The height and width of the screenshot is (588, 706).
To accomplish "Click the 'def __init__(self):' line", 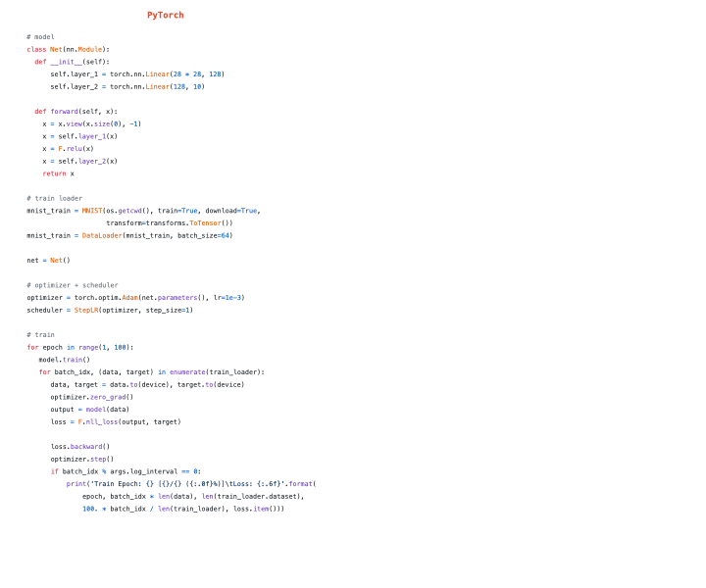I will pyautogui.click(x=72, y=62).
